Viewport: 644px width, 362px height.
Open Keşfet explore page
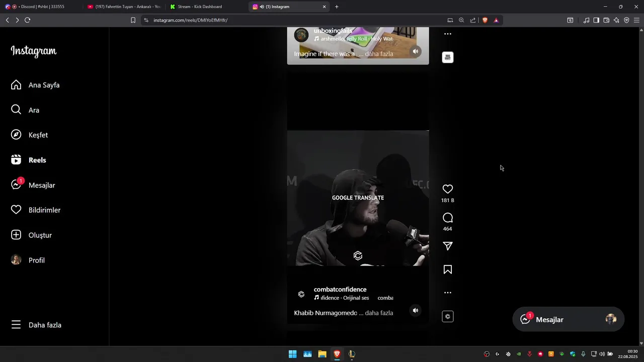[29, 135]
